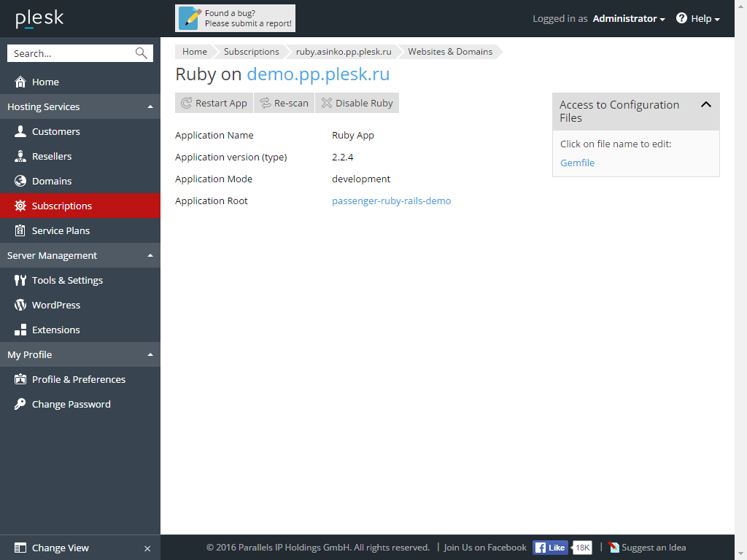Go to Subscriptions breadcrumb
Screen dimensions: 747x560
point(251,52)
